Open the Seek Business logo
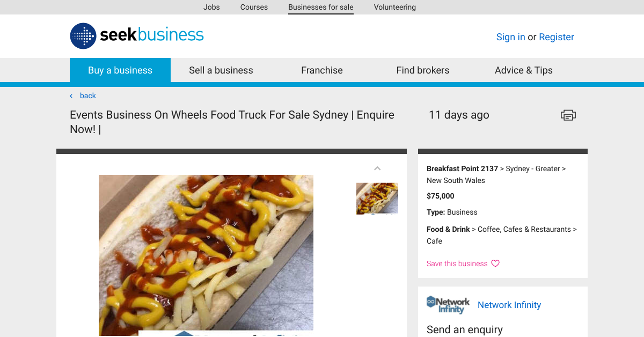Image resolution: width=644 pixels, height=337 pixels. pyautogui.click(x=136, y=36)
